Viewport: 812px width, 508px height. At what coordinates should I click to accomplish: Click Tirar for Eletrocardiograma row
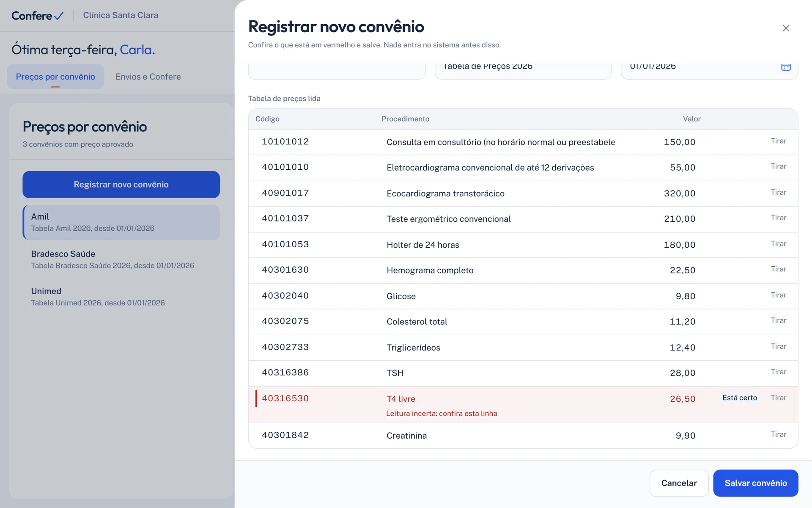click(778, 166)
